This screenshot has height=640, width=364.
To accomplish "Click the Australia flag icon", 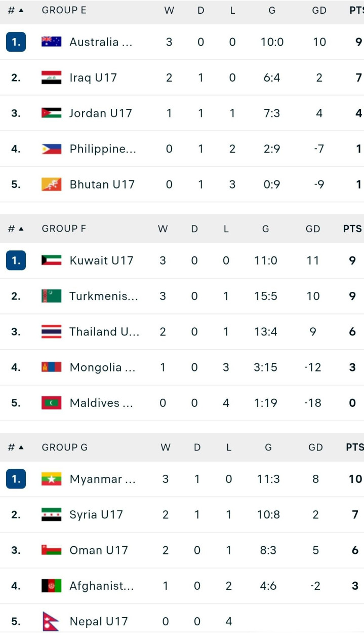I will 51,42.
